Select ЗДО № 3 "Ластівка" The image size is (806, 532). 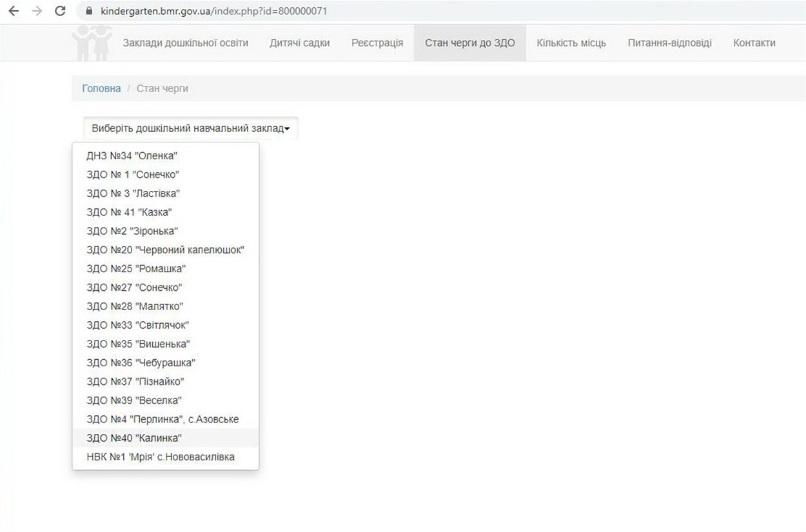pos(165,193)
